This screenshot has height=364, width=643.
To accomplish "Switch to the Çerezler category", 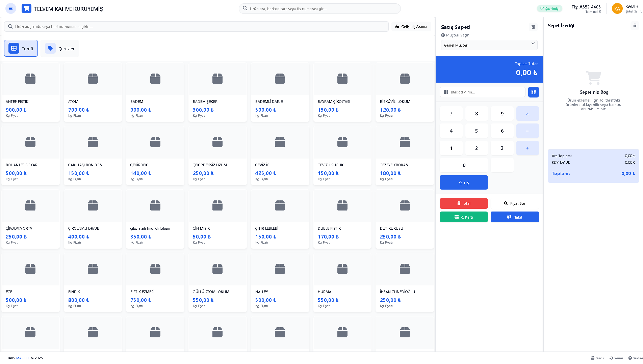I will tap(60, 49).
